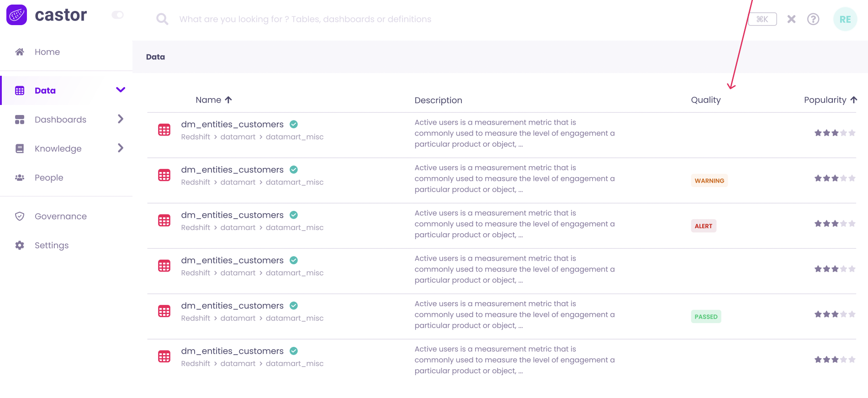Screen dimensions: 868x398
Task: Click the table icon in the first row
Action: [164, 130]
